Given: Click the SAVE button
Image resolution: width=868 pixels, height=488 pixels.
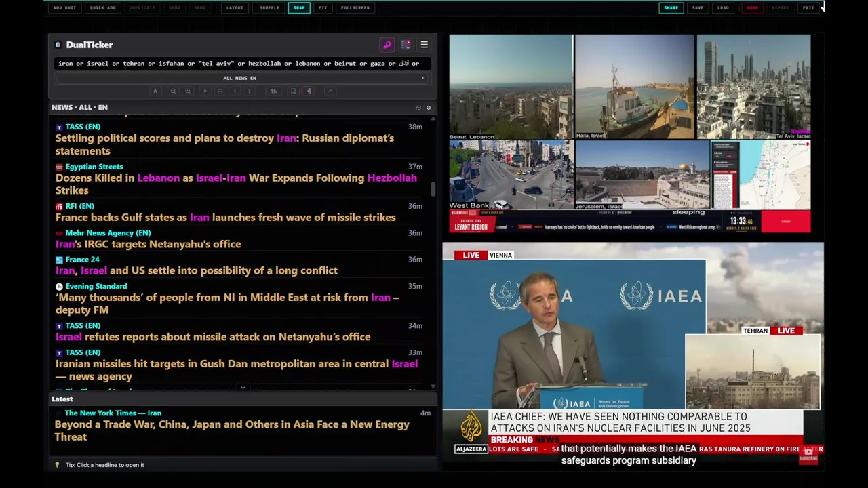Looking at the screenshot, I should [x=698, y=8].
